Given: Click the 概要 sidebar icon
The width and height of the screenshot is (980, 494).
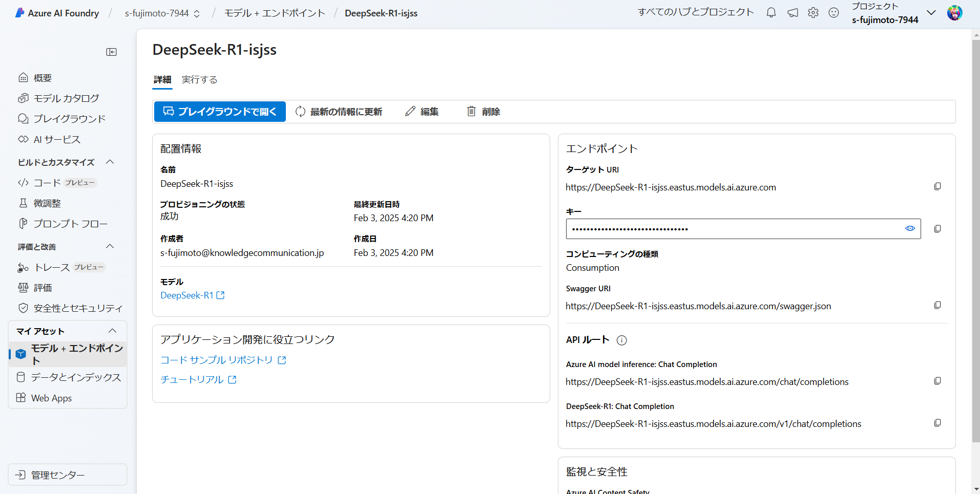Looking at the screenshot, I should [23, 78].
